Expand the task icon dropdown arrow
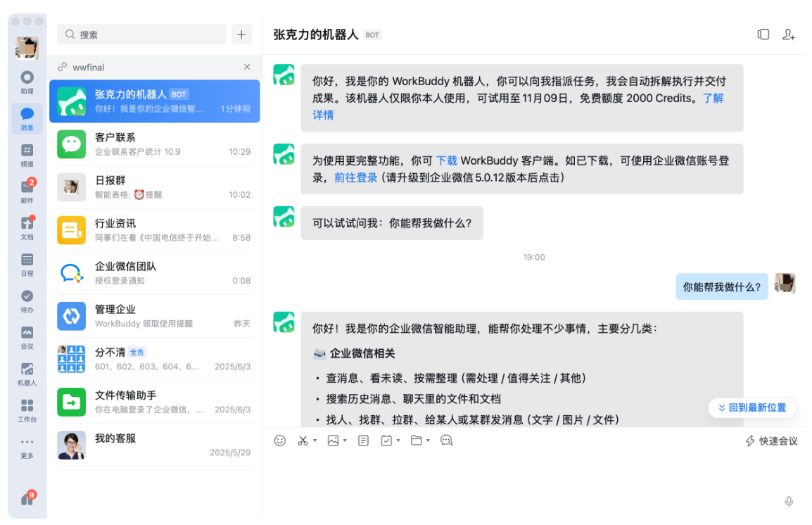The width and height of the screenshot is (812, 525). tap(398, 441)
